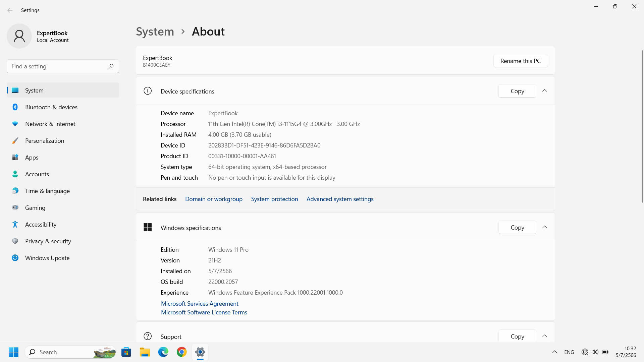Open the volume control in system tray
The image size is (644, 362).
point(595,352)
